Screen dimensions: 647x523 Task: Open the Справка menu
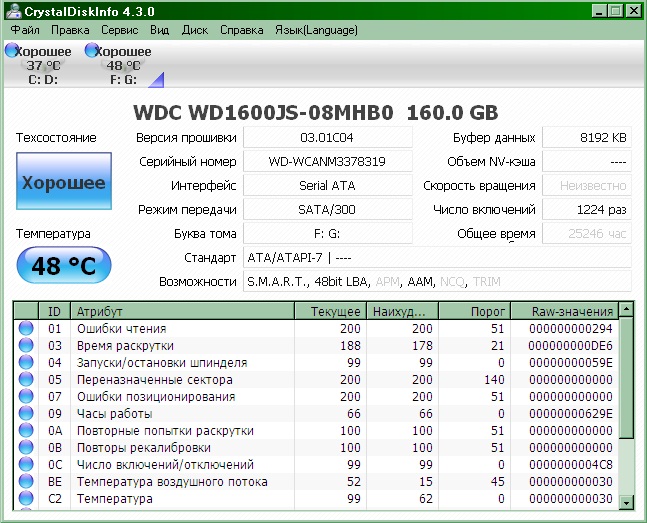[x=242, y=30]
